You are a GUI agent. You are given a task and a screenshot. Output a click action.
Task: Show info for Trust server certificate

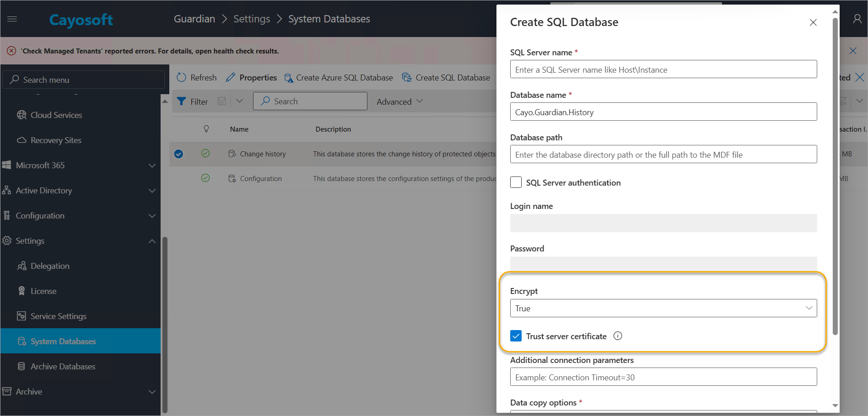pyautogui.click(x=618, y=336)
